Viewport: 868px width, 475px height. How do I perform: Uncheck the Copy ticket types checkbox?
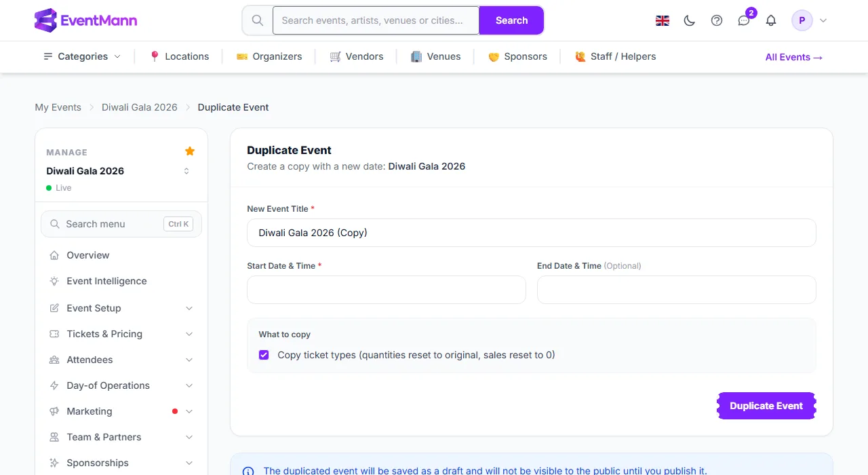[x=264, y=355]
